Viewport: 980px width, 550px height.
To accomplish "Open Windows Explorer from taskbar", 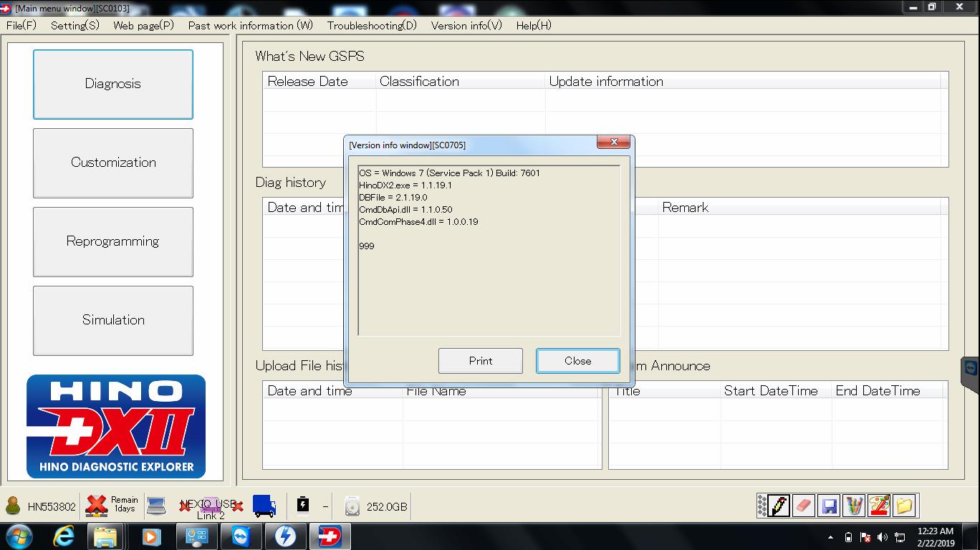I will [x=106, y=536].
